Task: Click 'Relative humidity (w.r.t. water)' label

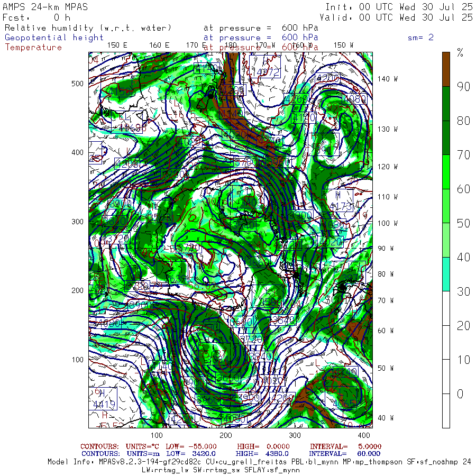Action: coord(88,28)
